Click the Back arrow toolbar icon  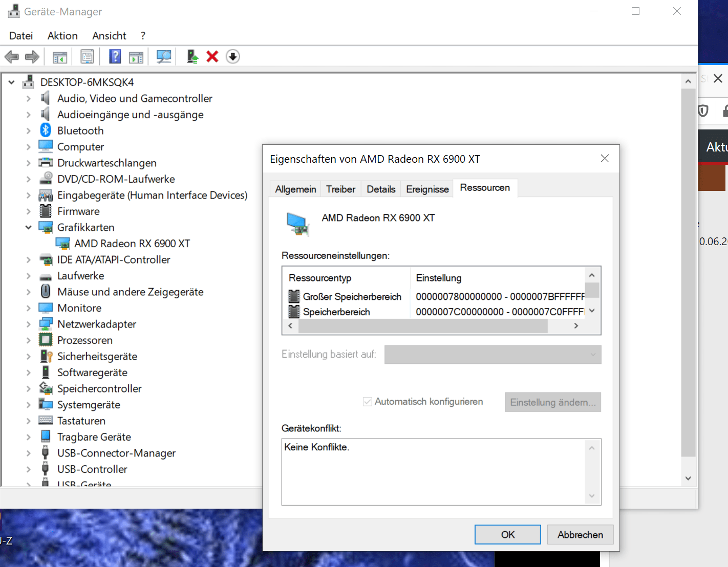coord(11,57)
